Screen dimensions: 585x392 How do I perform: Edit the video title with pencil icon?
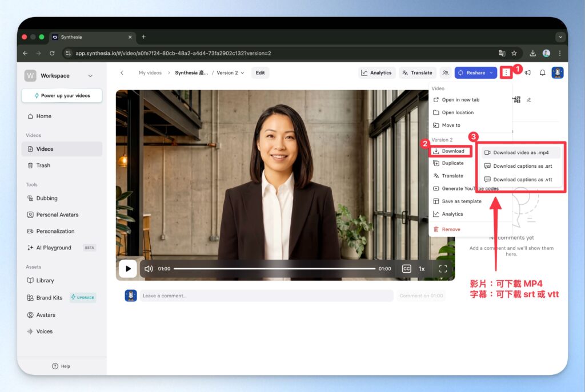click(x=529, y=99)
